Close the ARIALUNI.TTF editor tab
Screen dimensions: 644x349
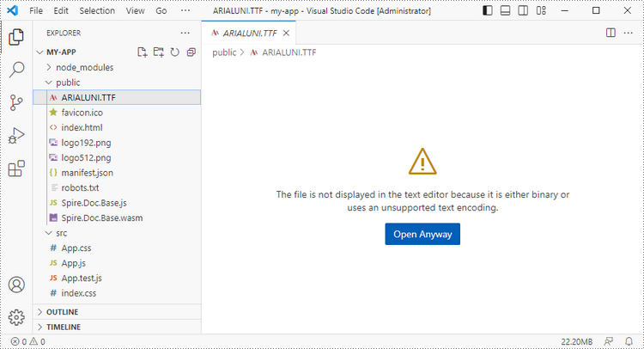(x=286, y=33)
